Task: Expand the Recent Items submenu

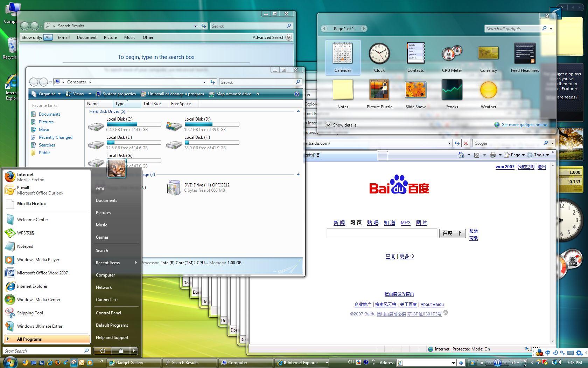Action: pos(116,263)
